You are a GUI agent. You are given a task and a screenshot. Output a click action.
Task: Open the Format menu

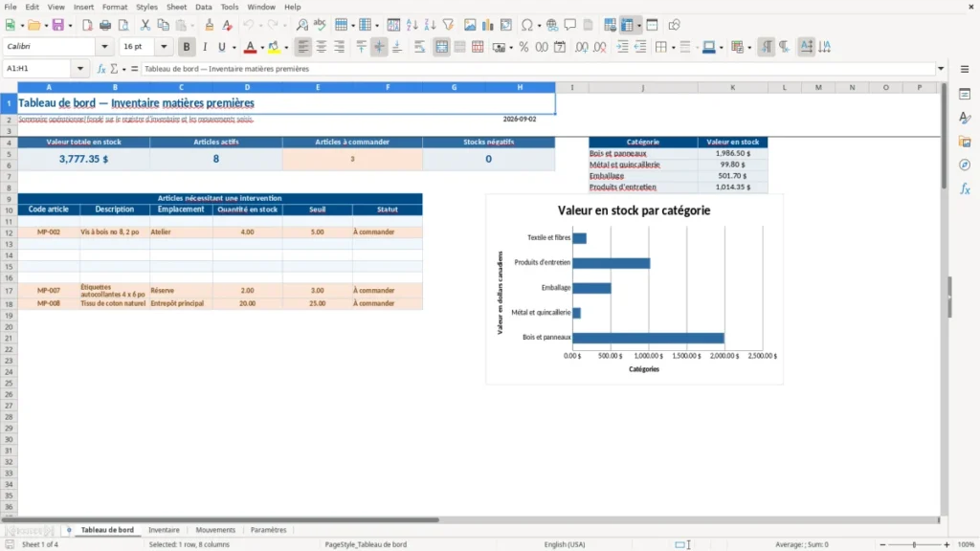coord(115,7)
